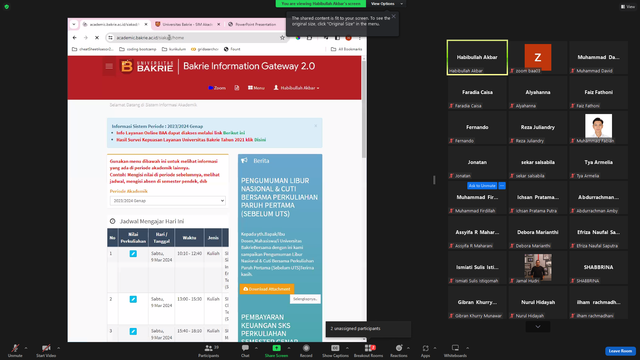Image resolution: width=640 pixels, height=360 pixels.
Task: Open the coding bootcamp bookmark folder
Action: [x=138, y=49]
